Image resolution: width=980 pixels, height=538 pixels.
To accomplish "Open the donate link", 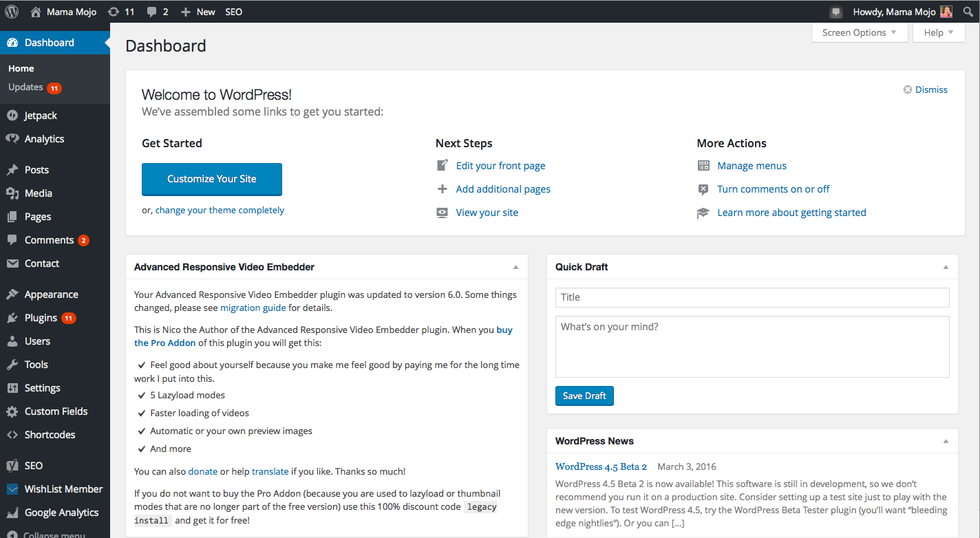I will point(203,472).
